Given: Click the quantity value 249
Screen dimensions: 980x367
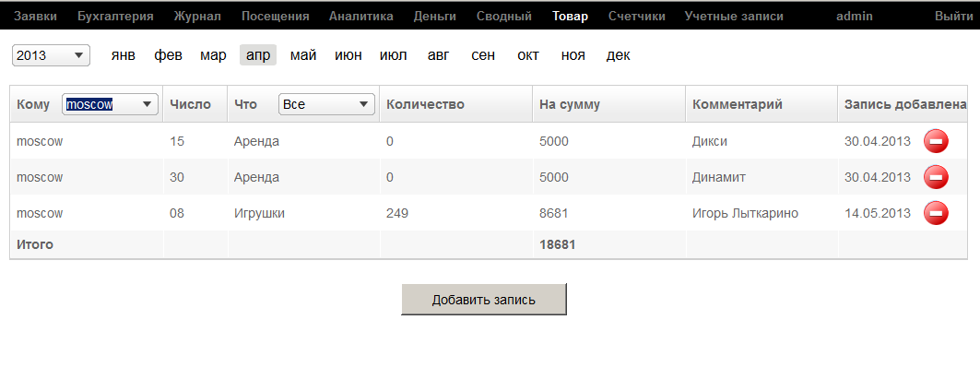Looking at the screenshot, I should 397,213.
